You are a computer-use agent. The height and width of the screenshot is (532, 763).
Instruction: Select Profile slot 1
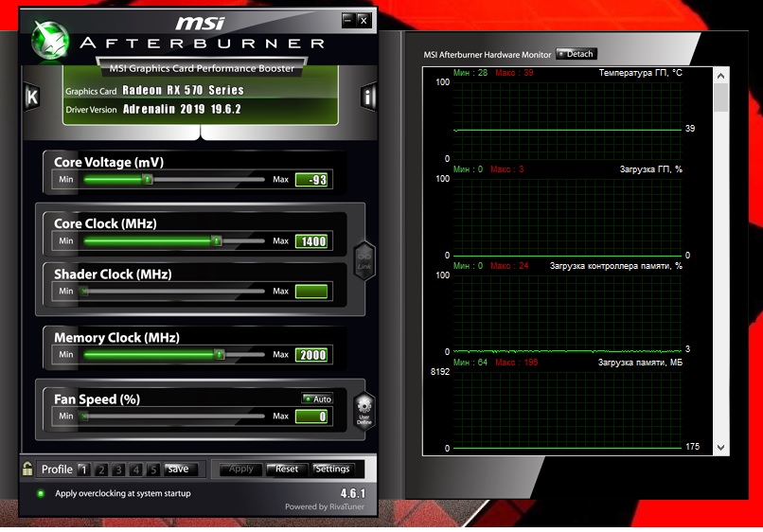pyautogui.click(x=83, y=470)
